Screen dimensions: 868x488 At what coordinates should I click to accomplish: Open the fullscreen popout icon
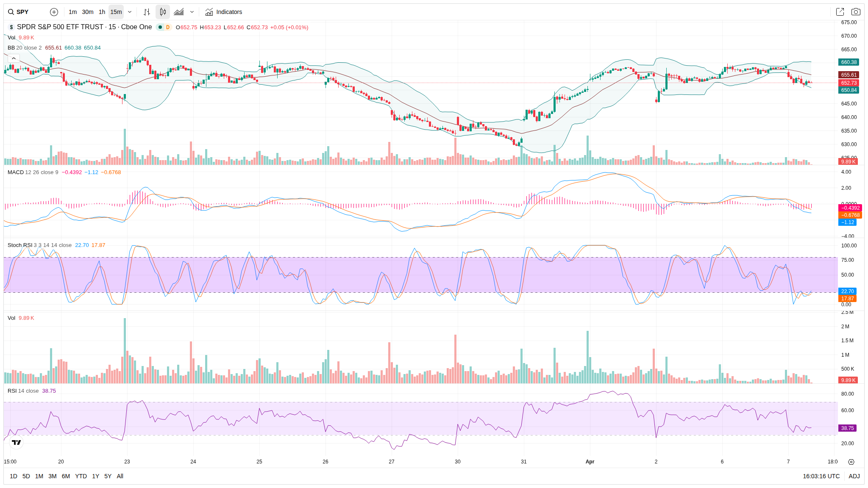[840, 12]
